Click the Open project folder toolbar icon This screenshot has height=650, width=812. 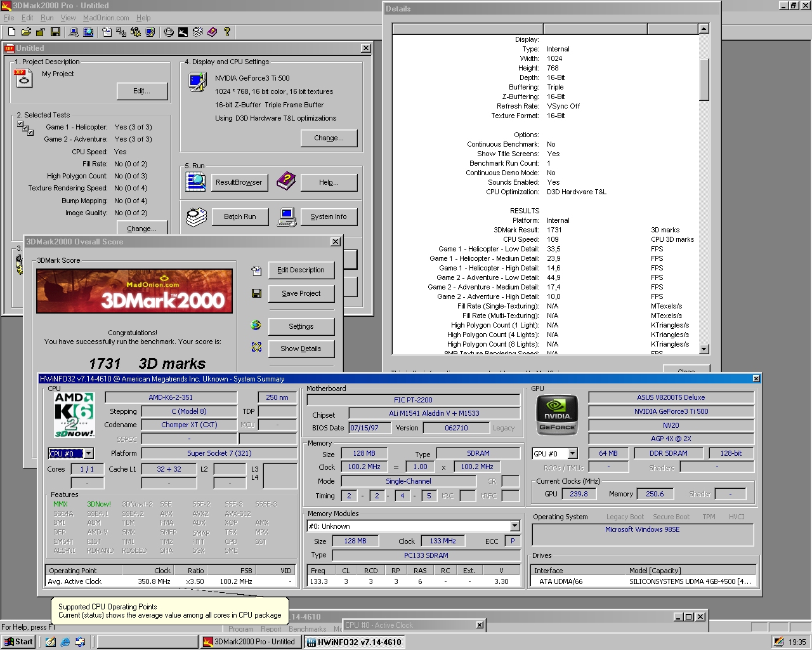click(26, 32)
